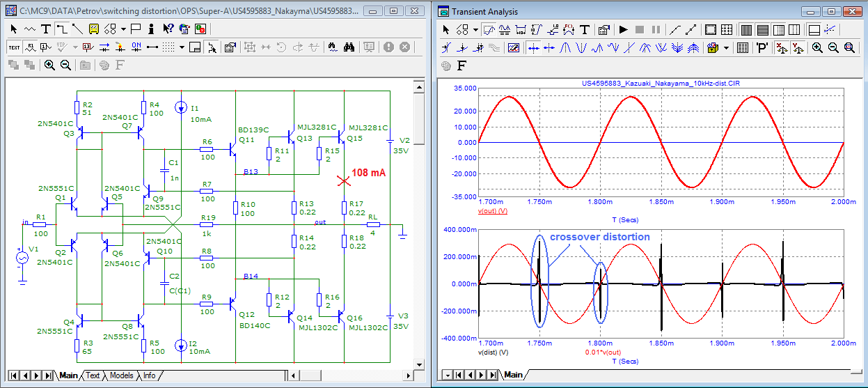Go to last schematic page tab arrow

coord(47,375)
